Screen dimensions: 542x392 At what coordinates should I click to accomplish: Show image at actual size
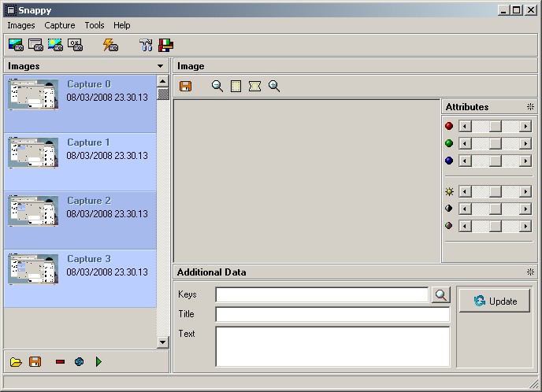(236, 86)
